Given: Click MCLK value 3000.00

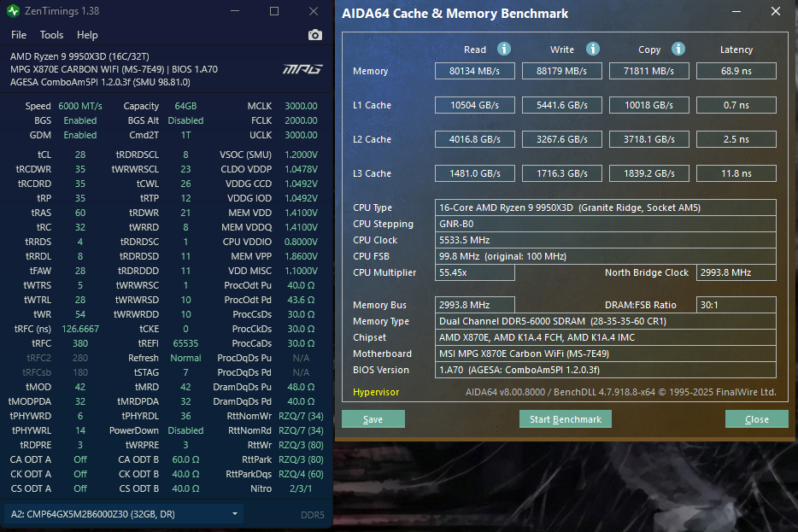Looking at the screenshot, I should click(x=301, y=106).
